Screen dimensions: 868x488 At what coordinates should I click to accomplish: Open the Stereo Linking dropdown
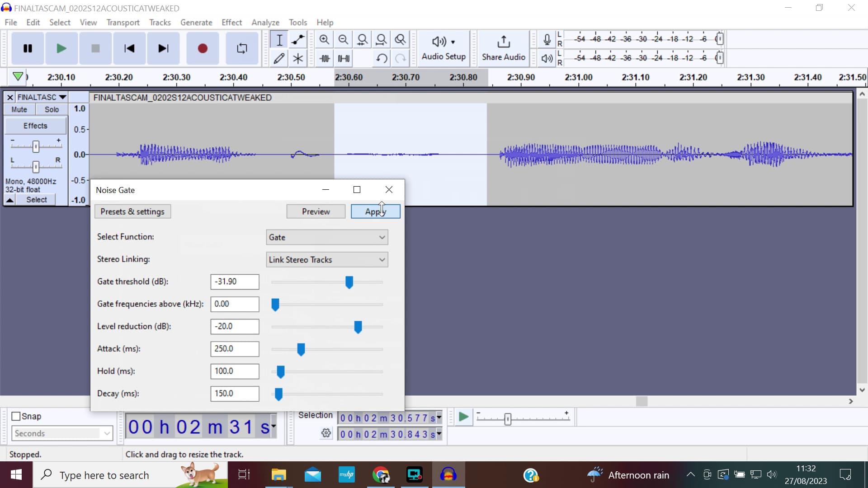327,260
